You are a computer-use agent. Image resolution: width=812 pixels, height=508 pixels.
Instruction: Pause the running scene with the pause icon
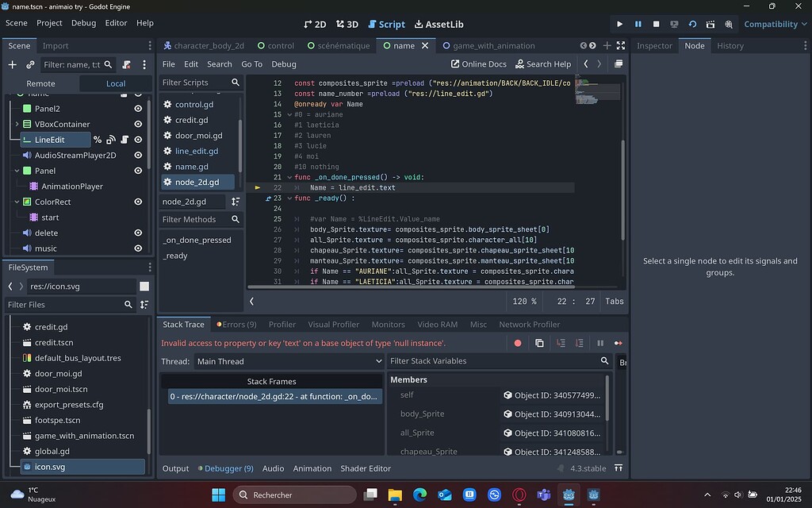638,24
